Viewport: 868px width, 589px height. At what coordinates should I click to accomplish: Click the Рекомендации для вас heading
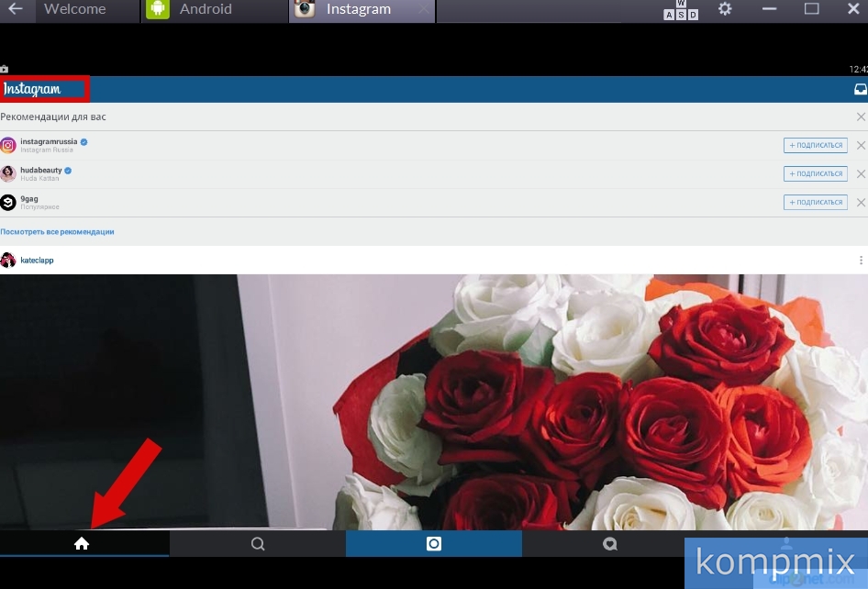[x=53, y=117]
